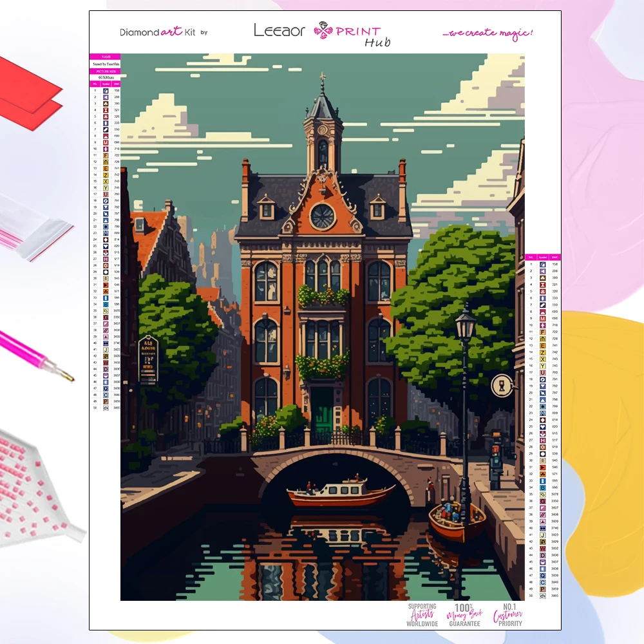Viewport: 644px width, 644px height.
Task: Select the 'Y' symbol in right legend row 16
Action: (x=542, y=366)
